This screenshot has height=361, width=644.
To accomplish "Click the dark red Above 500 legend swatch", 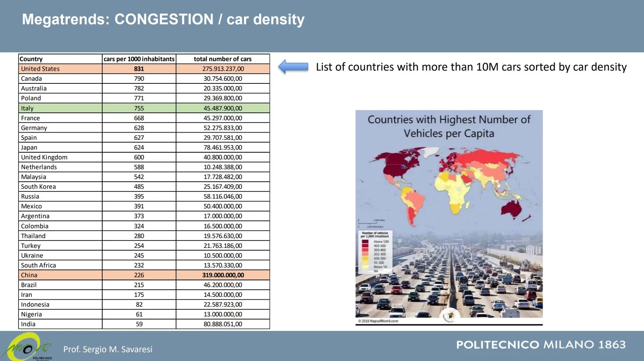I will click(x=365, y=242).
